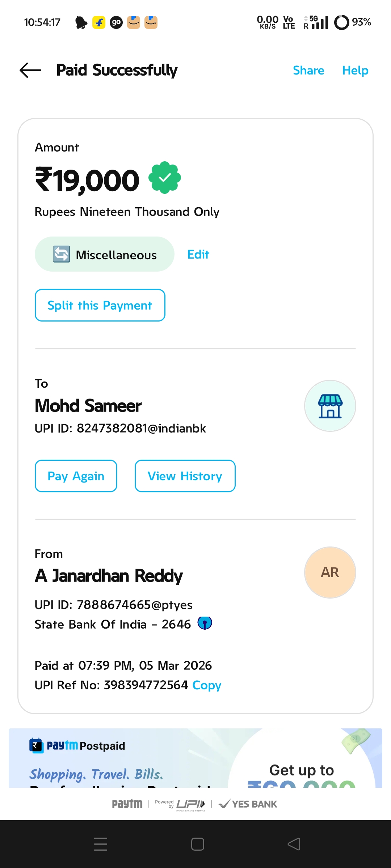The height and width of the screenshot is (868, 391).
Task: Tap the merchant store icon
Action: pyautogui.click(x=330, y=406)
